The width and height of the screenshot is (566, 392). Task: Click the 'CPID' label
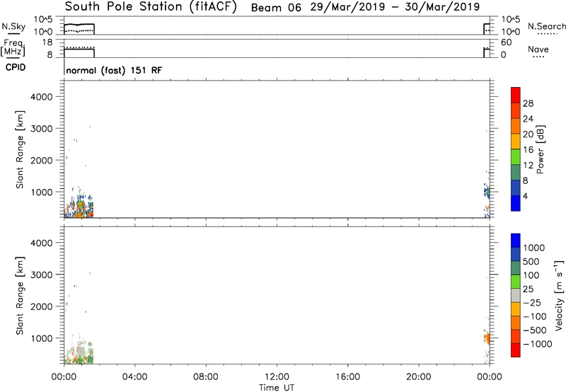pos(16,67)
